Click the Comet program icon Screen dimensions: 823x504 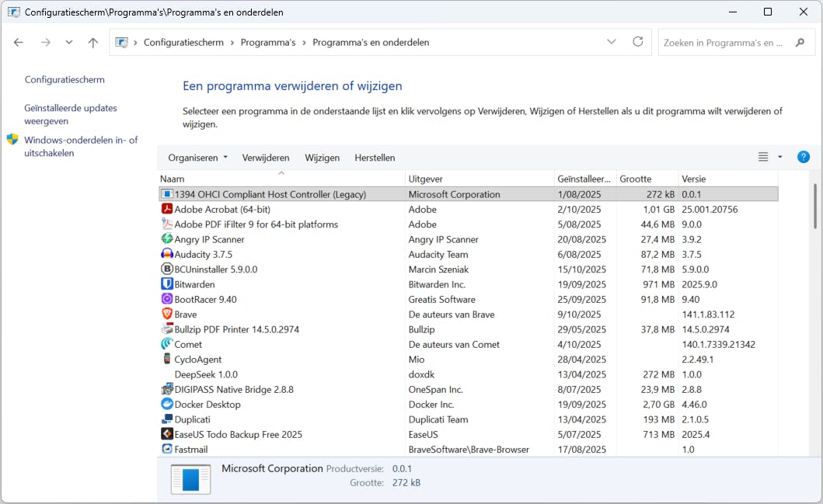click(167, 344)
